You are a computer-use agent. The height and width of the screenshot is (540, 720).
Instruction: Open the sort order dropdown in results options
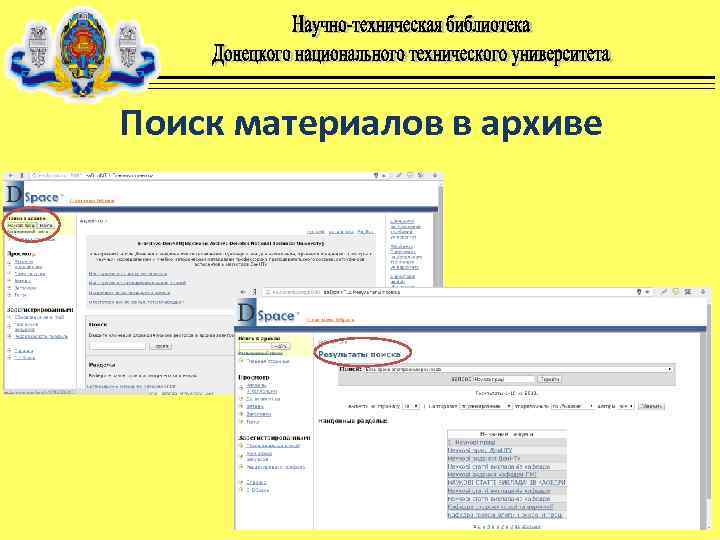pos(573,406)
